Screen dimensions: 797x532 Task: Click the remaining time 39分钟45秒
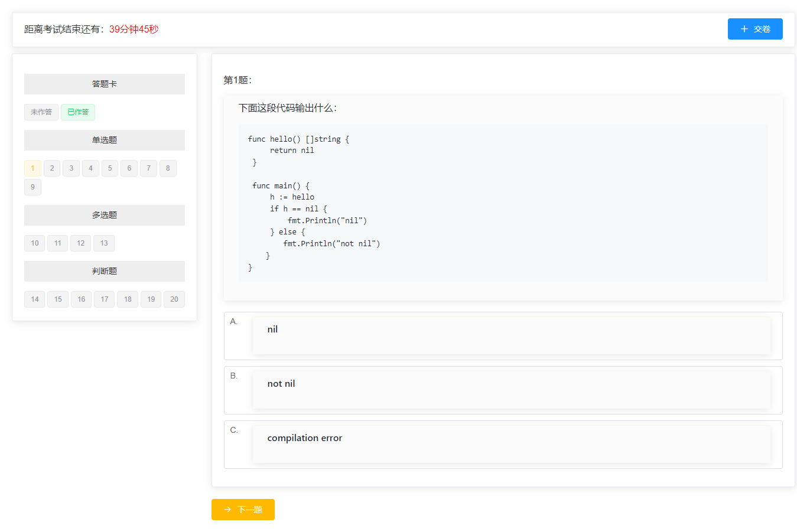(x=134, y=29)
